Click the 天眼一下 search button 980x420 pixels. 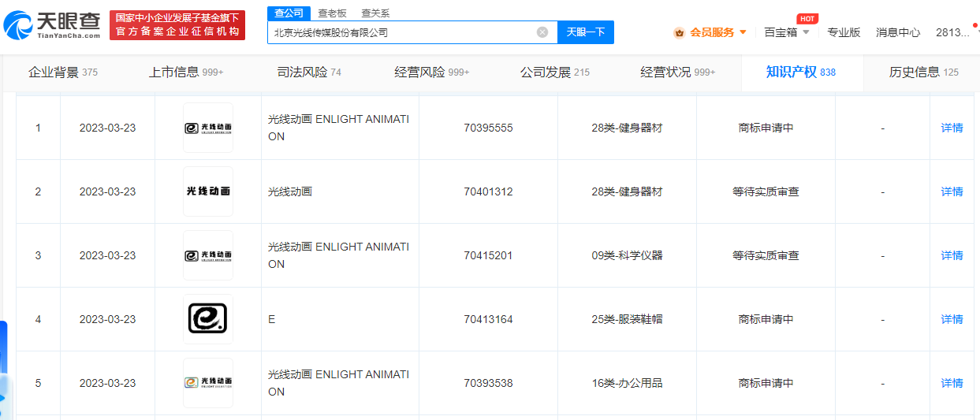tap(586, 32)
